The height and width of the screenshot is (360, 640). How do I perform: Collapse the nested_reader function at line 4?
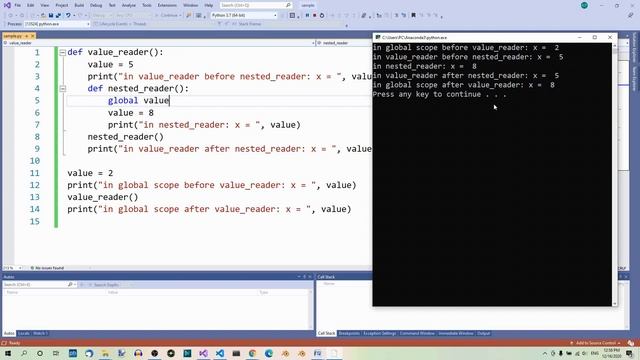click(x=62, y=88)
